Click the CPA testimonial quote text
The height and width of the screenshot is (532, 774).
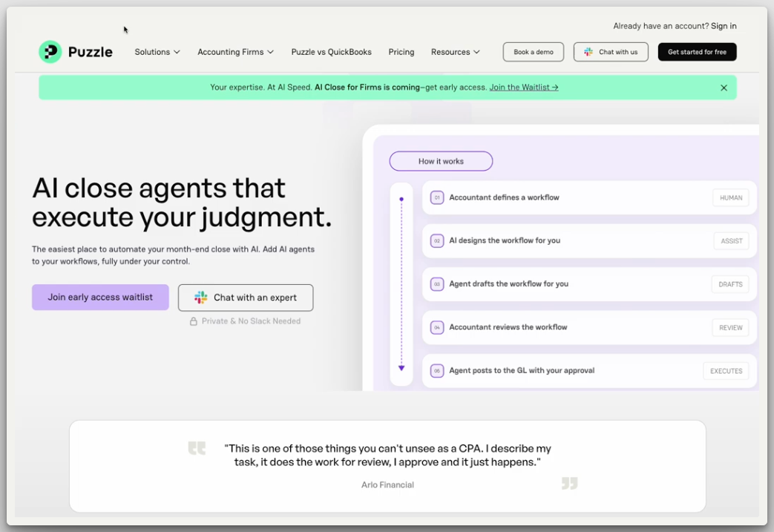[x=387, y=455]
